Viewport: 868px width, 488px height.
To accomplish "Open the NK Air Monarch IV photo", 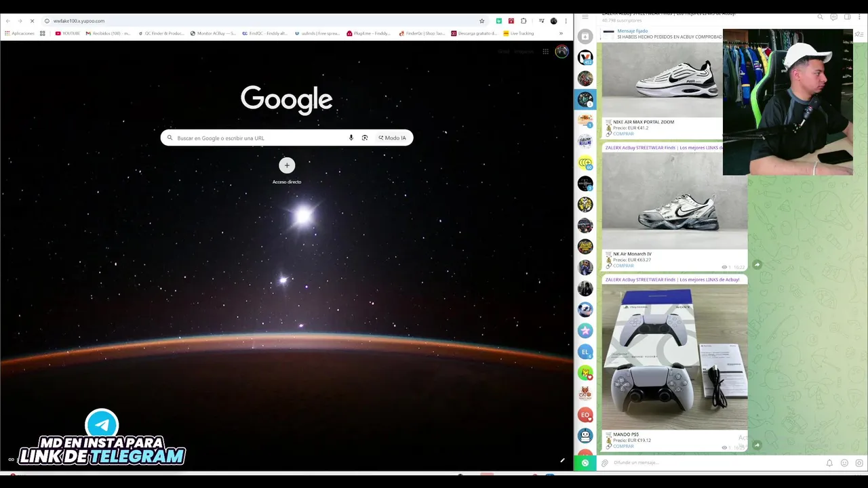I will point(675,200).
